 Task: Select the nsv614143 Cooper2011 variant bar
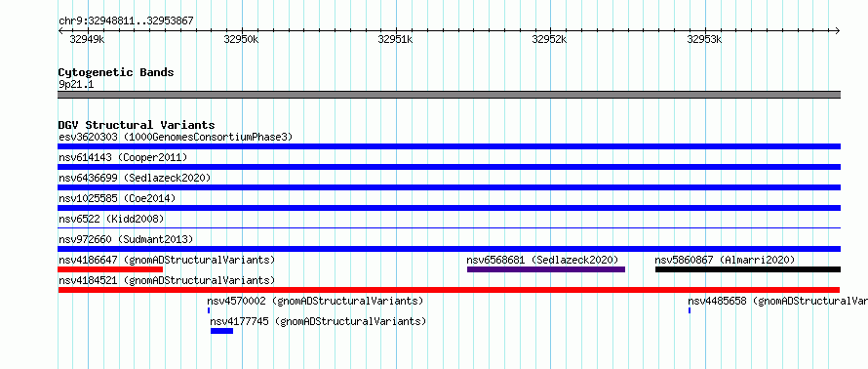click(x=449, y=167)
